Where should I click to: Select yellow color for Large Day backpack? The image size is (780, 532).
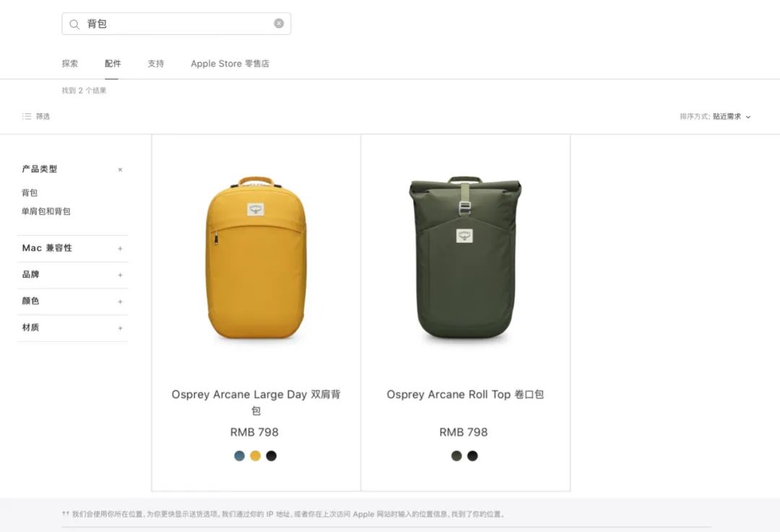(x=255, y=456)
